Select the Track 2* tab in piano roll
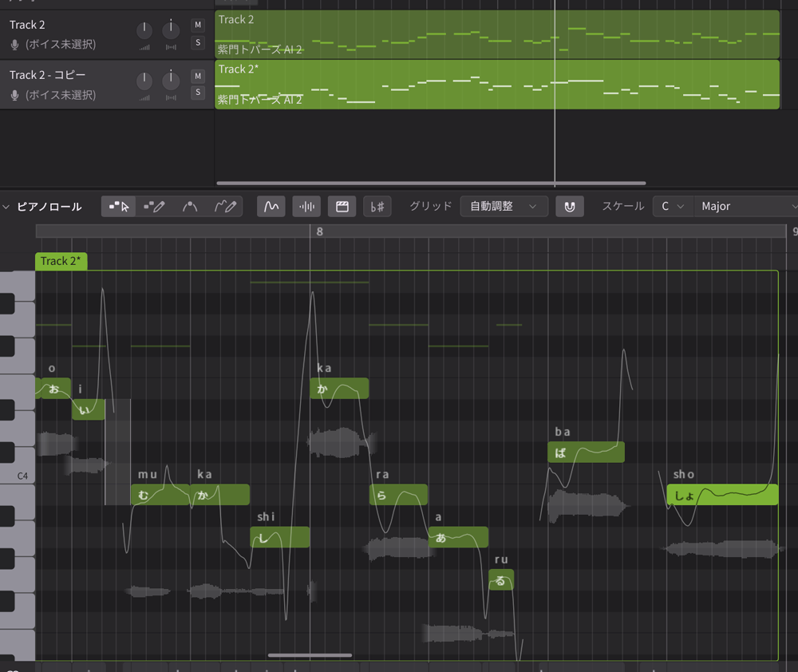 pos(61,261)
